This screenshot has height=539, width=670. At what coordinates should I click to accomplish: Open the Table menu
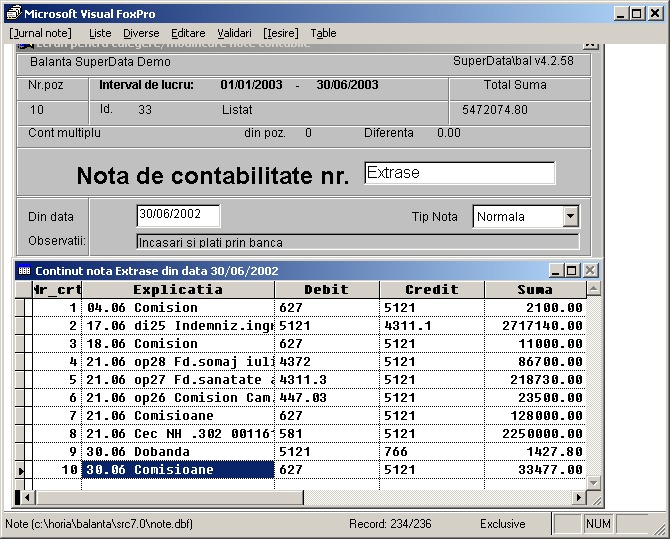[x=323, y=33]
